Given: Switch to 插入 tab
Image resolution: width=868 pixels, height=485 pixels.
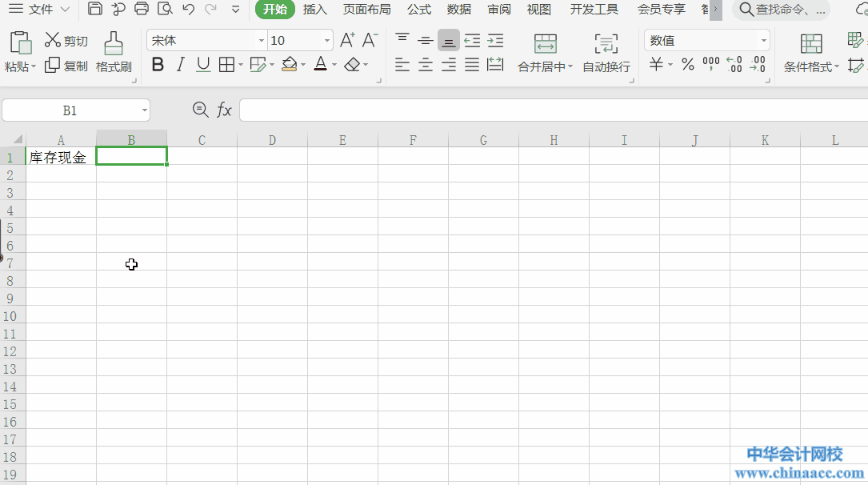Looking at the screenshot, I should [x=315, y=9].
